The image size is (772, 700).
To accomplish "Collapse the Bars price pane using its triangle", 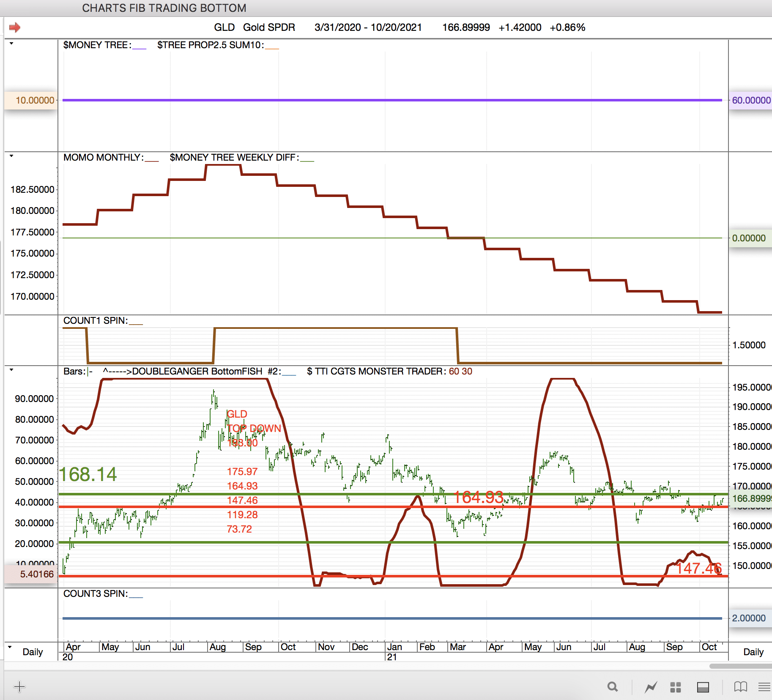I will 11,370.
